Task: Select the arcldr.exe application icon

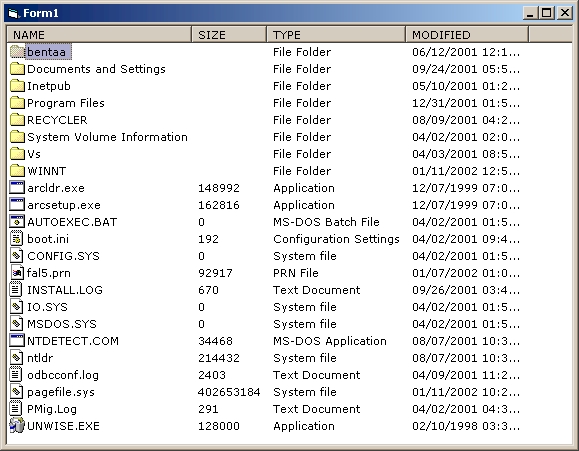Action: pos(17,188)
